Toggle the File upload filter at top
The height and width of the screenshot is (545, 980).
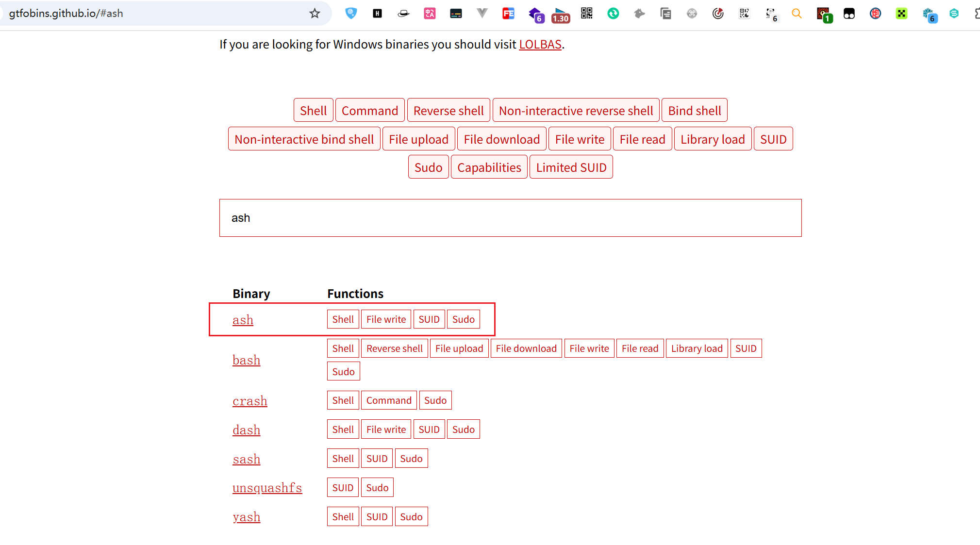point(418,139)
